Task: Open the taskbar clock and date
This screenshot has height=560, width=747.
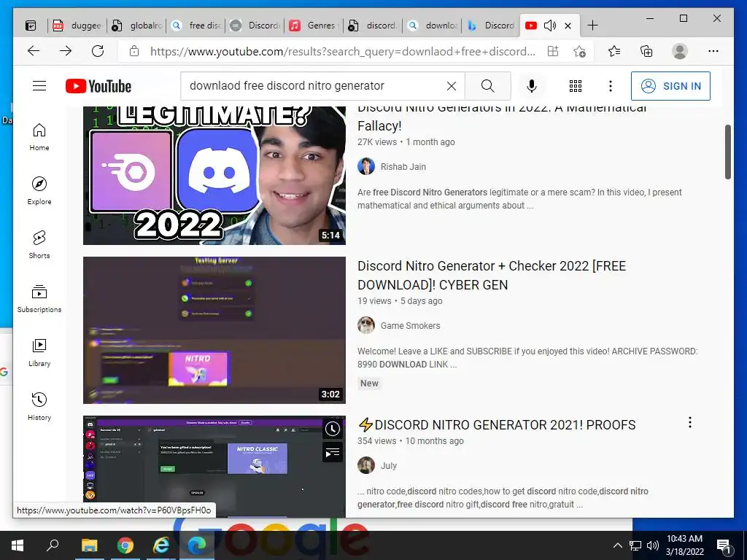Action: (684, 545)
